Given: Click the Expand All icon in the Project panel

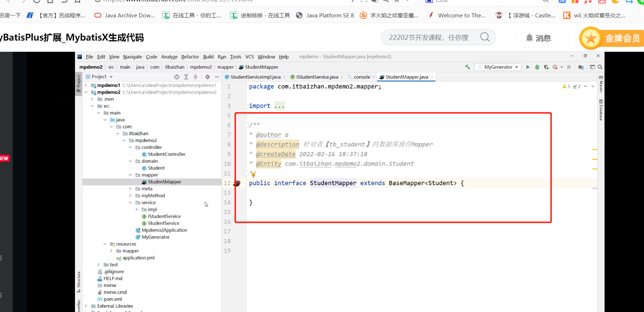Looking at the screenshot, I should (186, 77).
